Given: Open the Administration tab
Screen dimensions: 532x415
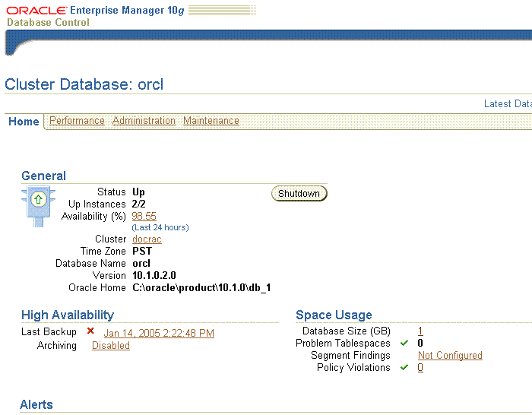Looking at the screenshot, I should (x=144, y=121).
